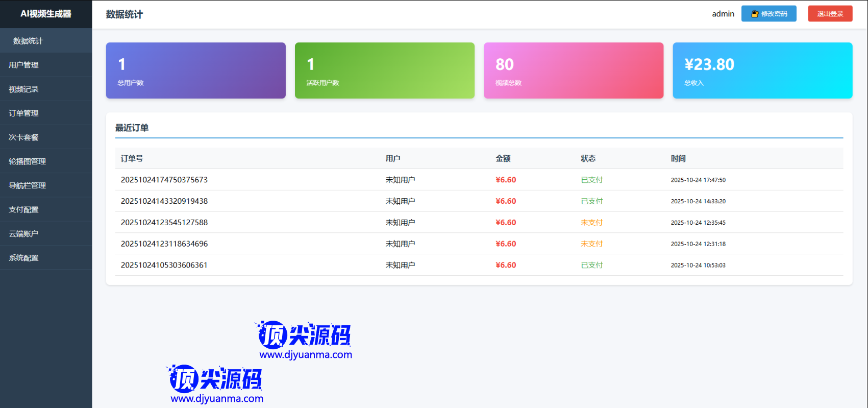Click the blue 总收入 card
The width and height of the screenshot is (868, 408).
[762, 70]
